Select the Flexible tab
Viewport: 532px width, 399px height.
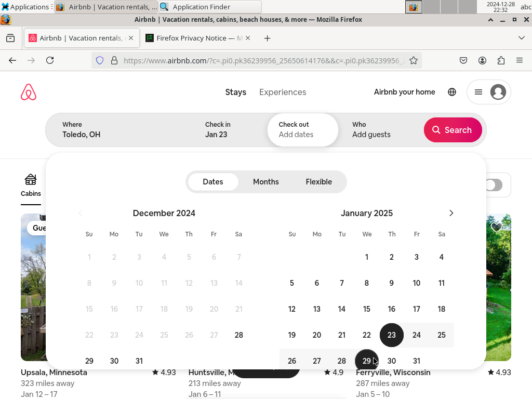(319, 182)
